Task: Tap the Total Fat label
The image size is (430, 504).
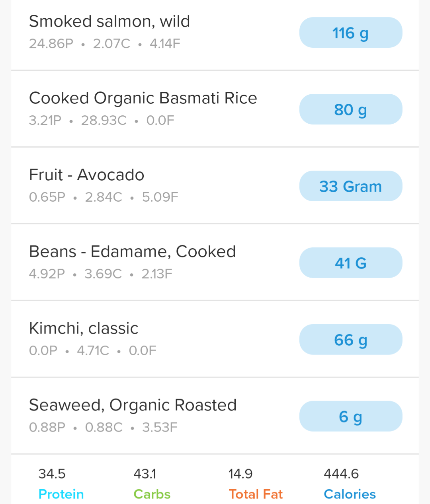Action: [x=256, y=494]
